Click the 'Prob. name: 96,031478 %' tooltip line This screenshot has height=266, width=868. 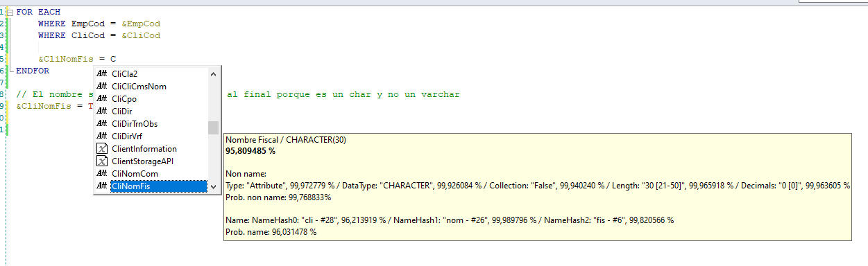click(x=271, y=232)
